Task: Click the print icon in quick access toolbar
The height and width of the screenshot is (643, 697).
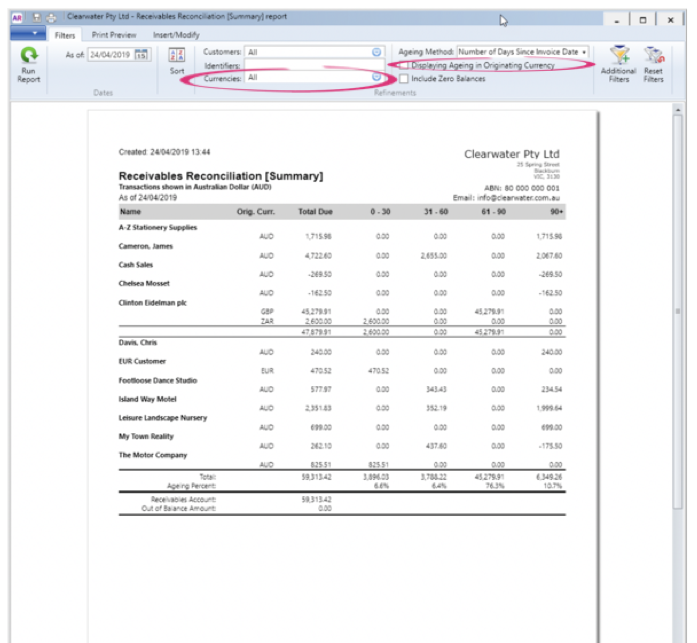Action: coord(50,18)
